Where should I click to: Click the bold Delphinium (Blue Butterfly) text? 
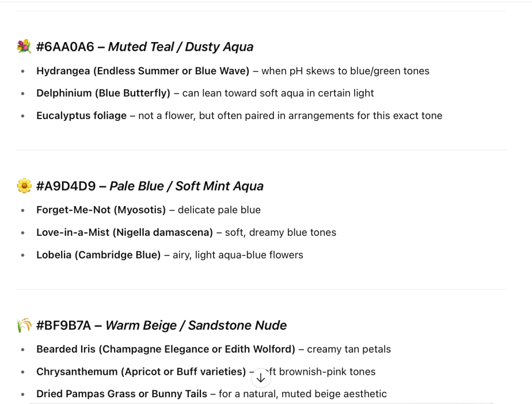tap(103, 93)
